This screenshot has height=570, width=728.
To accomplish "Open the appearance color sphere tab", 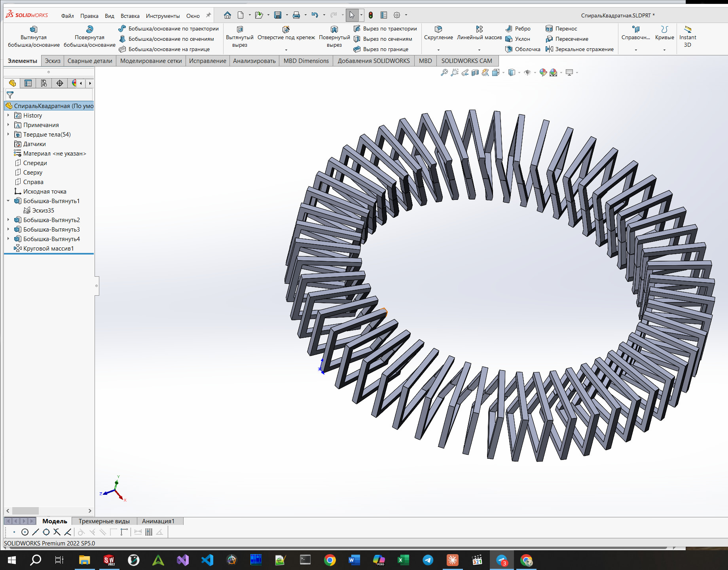I will pyautogui.click(x=74, y=83).
